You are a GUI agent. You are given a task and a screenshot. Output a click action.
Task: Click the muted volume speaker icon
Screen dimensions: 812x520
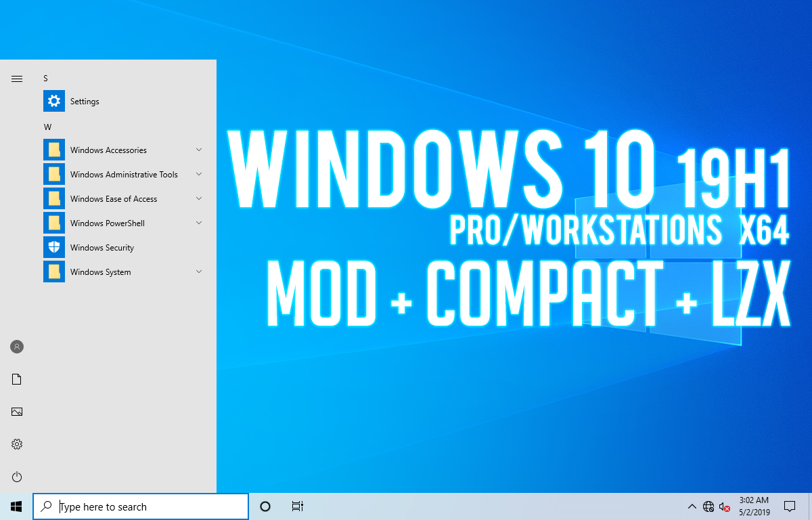point(724,506)
